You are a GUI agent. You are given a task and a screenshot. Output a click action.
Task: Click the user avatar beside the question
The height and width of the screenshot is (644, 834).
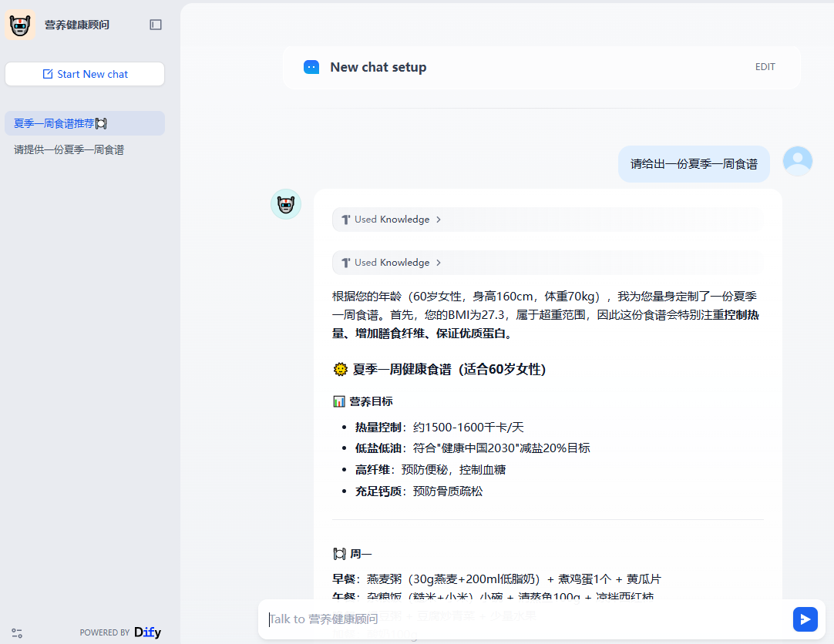coord(797,161)
